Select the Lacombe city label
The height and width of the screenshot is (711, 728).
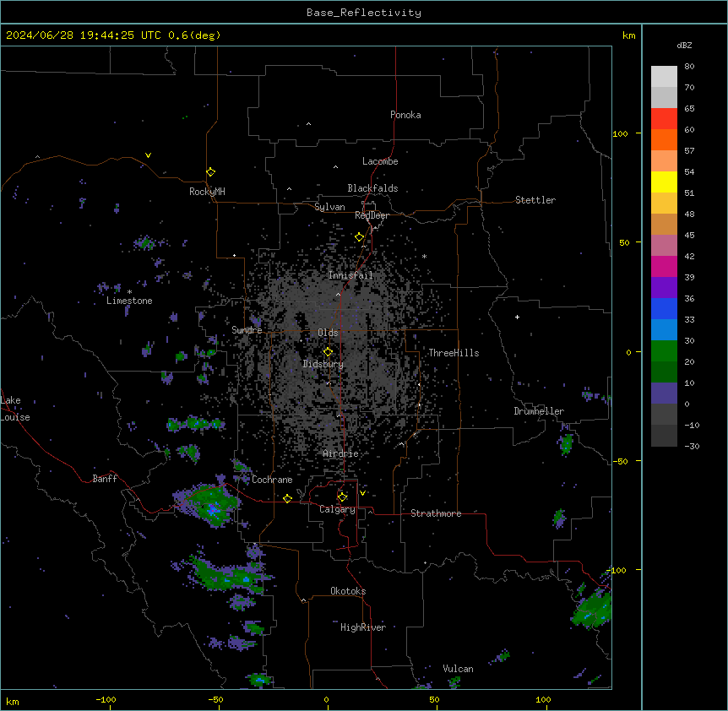coord(380,161)
